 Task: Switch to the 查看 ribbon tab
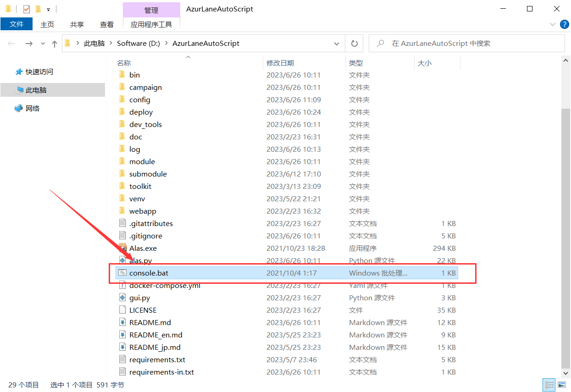coord(107,24)
